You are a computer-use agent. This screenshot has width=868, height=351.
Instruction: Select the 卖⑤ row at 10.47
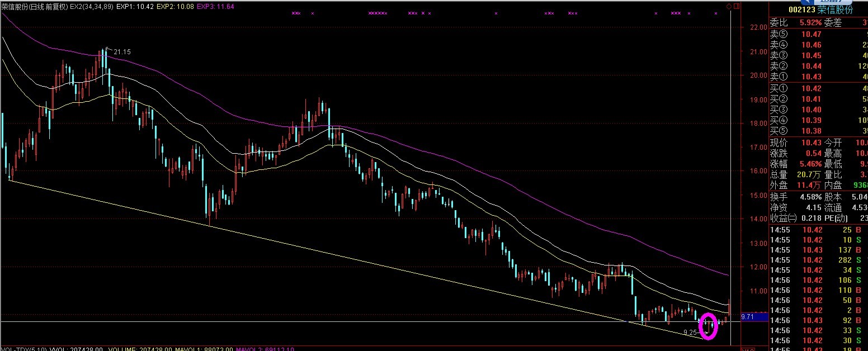click(819, 34)
